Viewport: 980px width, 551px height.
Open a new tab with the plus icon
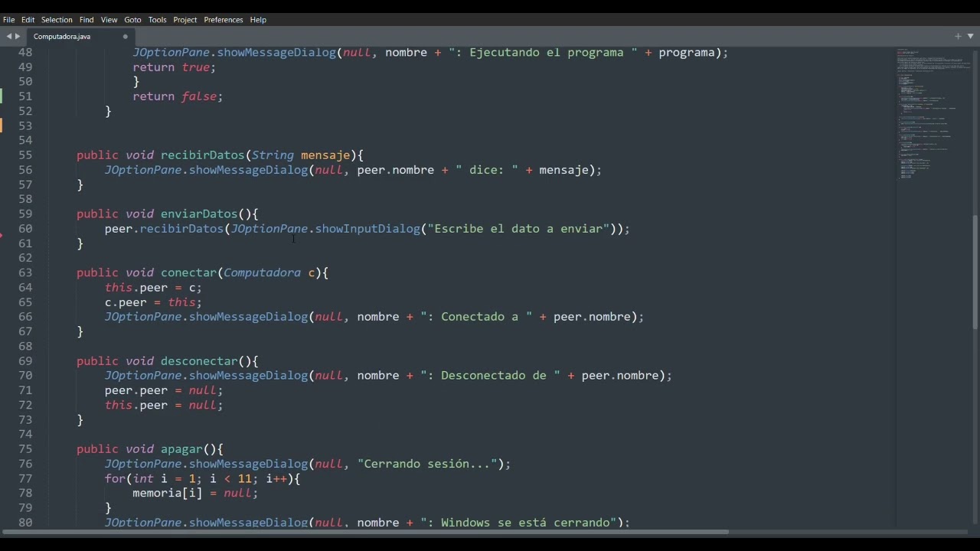pyautogui.click(x=958, y=36)
